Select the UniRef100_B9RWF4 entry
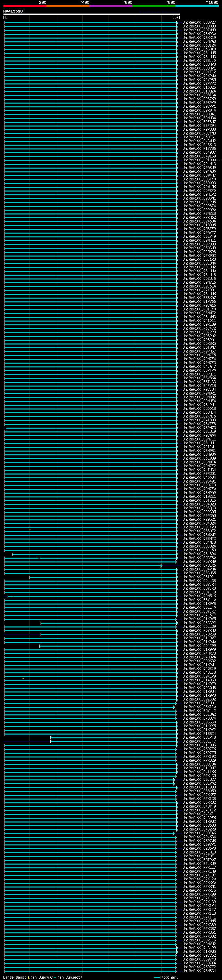This screenshot has width=222, height=980. (199, 110)
